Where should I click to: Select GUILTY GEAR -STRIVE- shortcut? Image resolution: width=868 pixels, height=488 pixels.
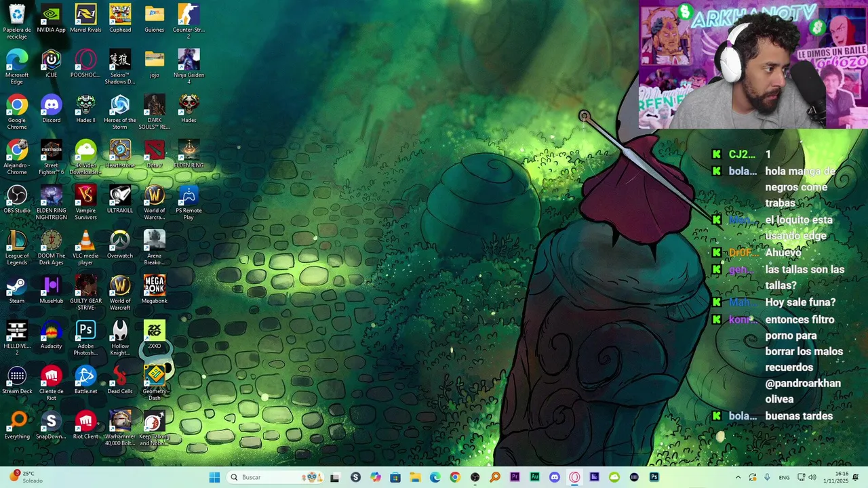(x=85, y=292)
